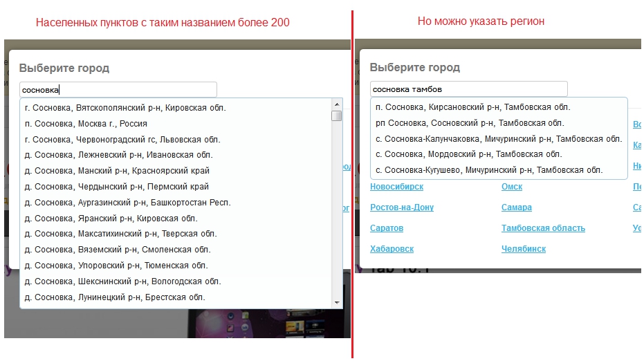Click the search field containing 'сосновка тамбов'

tap(468, 89)
